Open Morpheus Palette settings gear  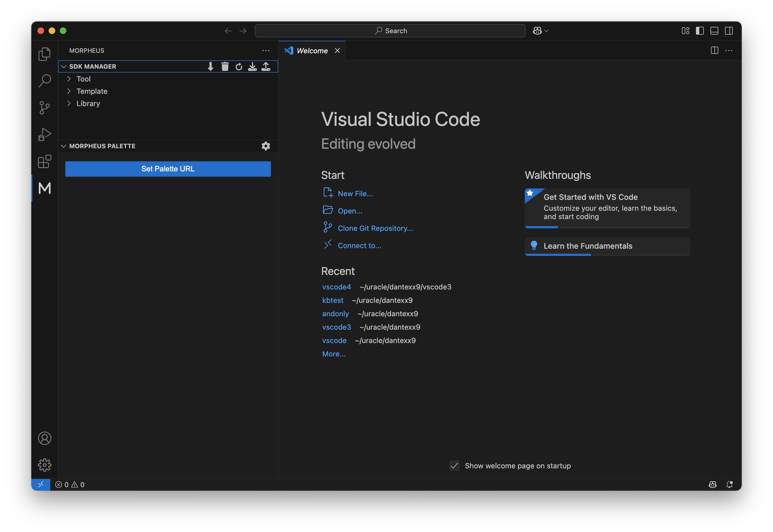tap(266, 146)
